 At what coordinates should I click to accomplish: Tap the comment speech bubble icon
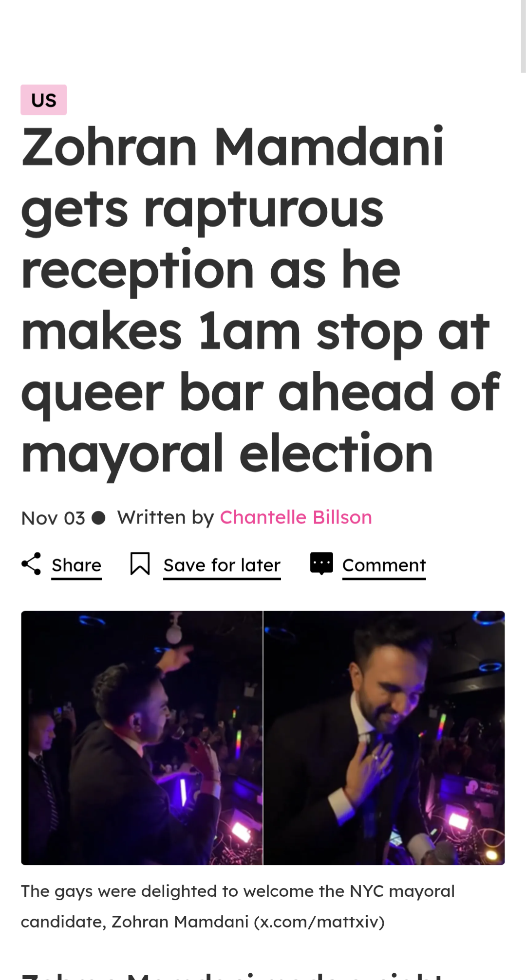(321, 563)
